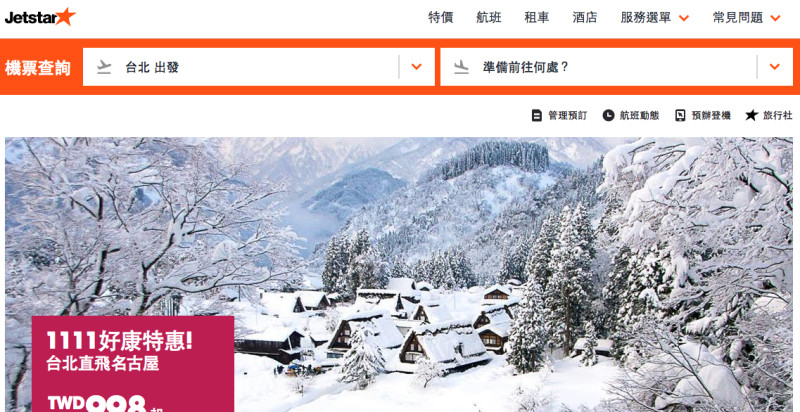Open the 航班 menu item
This screenshot has width=800, height=412.
click(489, 18)
